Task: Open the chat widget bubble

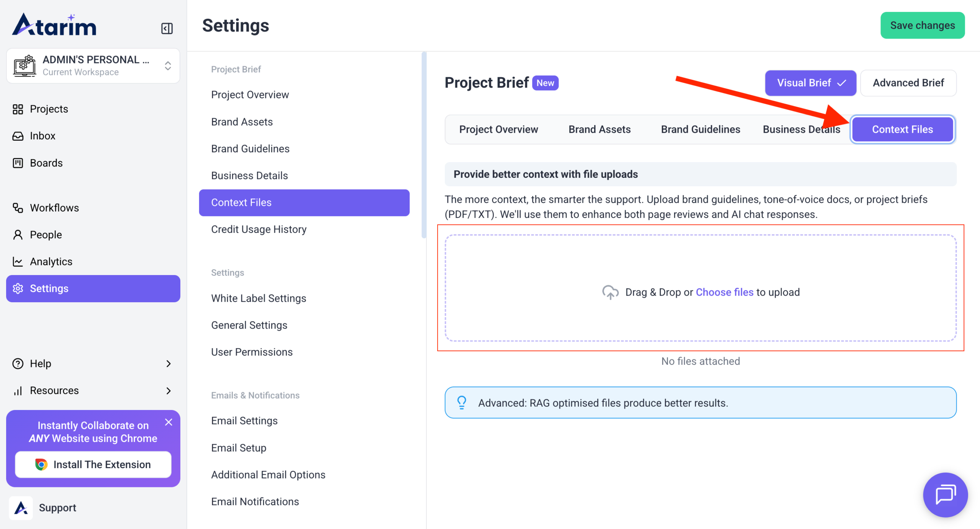Action: [945, 494]
